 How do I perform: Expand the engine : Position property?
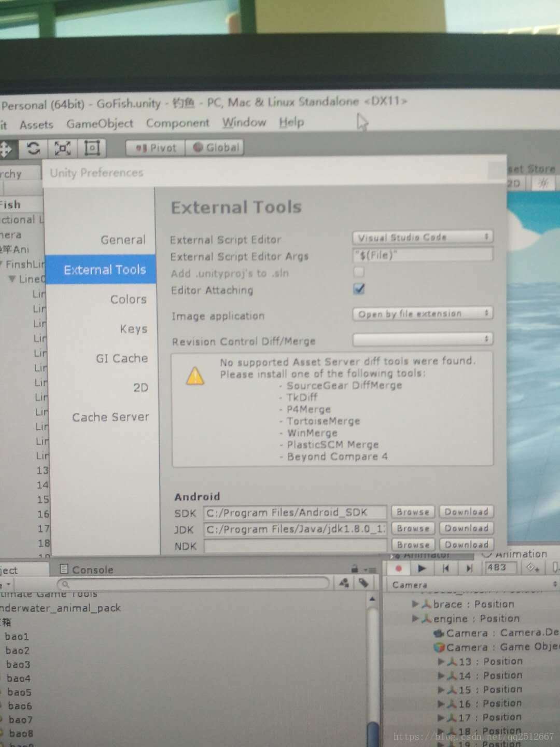pyautogui.click(x=415, y=618)
